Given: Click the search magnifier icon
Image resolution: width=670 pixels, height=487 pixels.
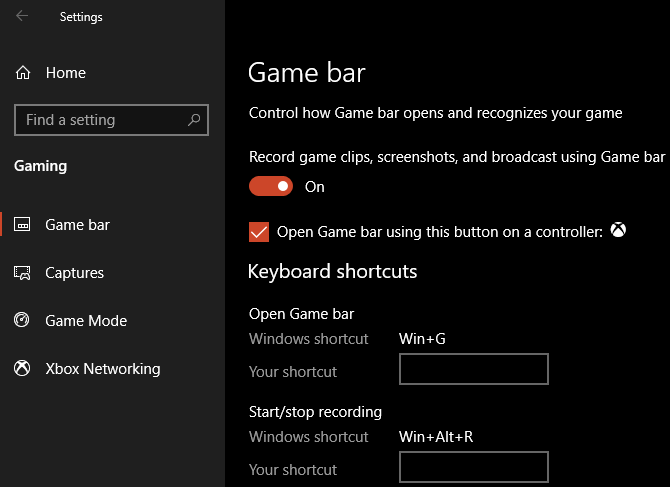Looking at the screenshot, I should pos(194,120).
